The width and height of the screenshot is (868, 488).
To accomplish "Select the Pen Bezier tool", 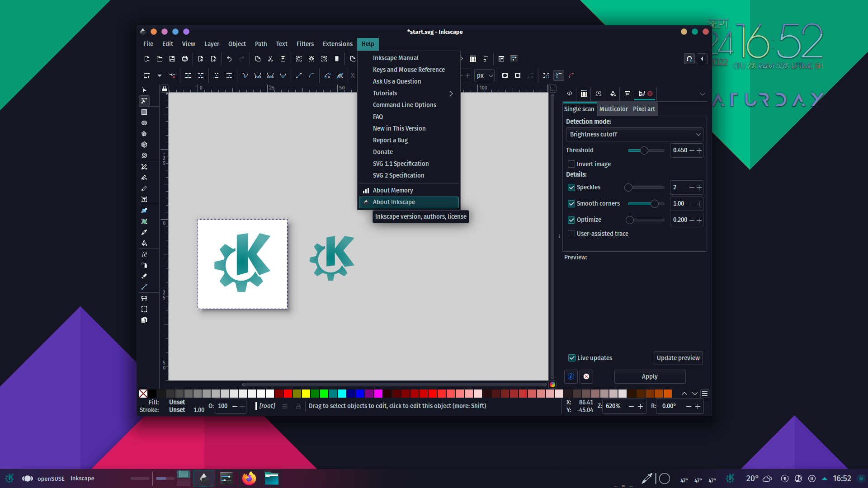I will point(144,167).
